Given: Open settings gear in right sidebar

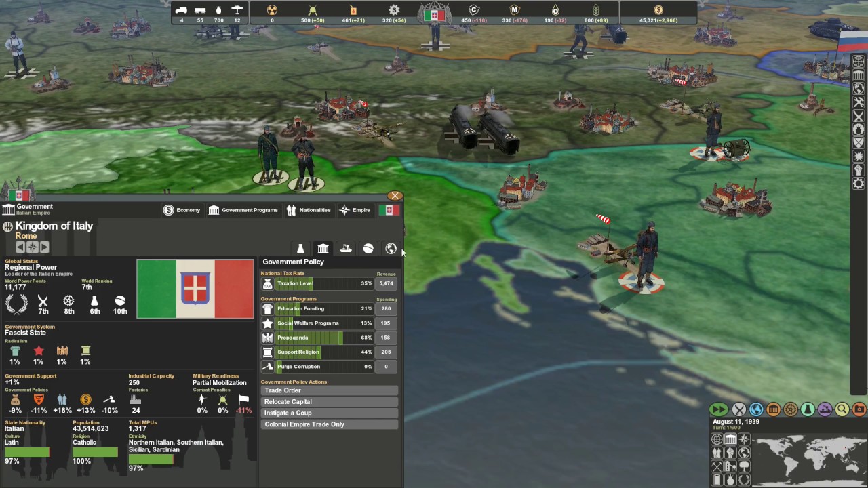Looking at the screenshot, I should [859, 184].
